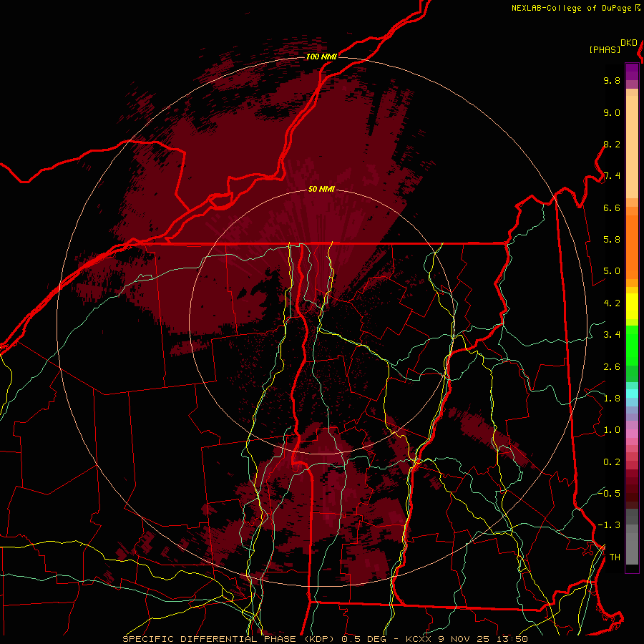Click the 1.0 scale value
This screenshot has width=644, height=644.
[x=612, y=430]
